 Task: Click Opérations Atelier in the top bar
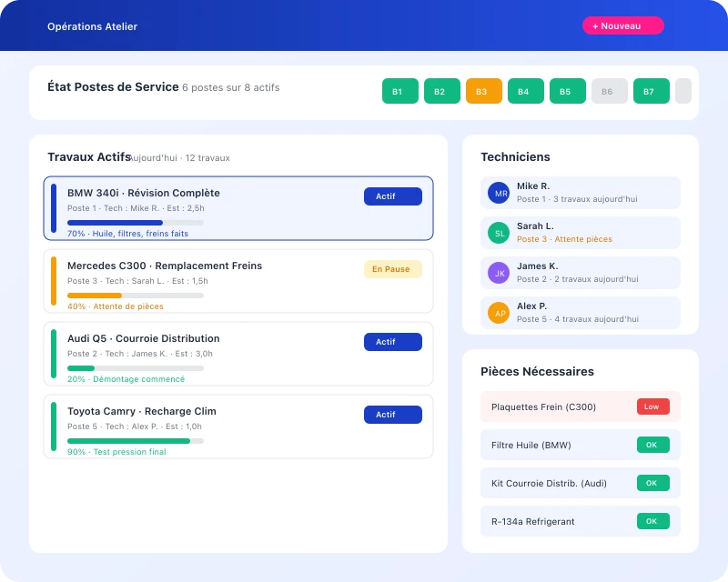tap(92, 26)
